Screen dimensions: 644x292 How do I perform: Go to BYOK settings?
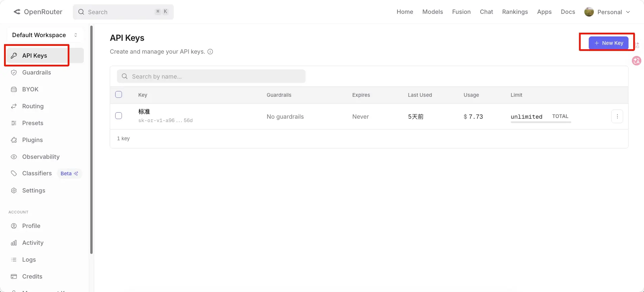45,89
